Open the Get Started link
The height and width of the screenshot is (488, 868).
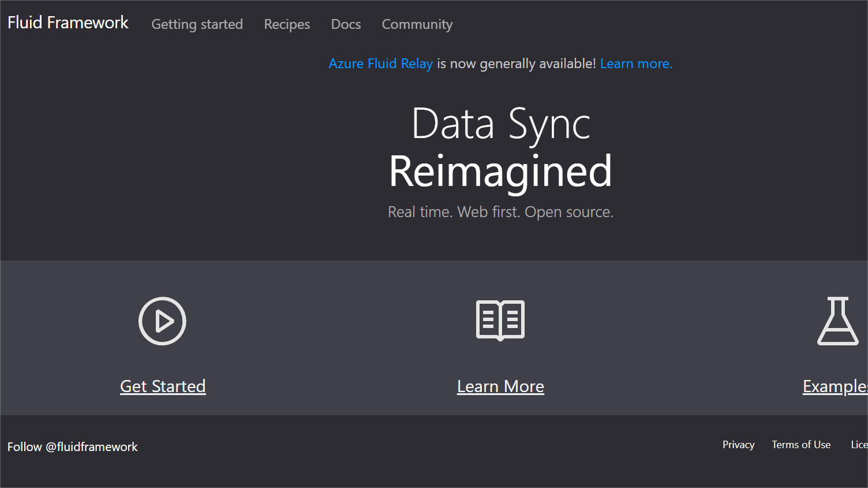pyautogui.click(x=163, y=386)
